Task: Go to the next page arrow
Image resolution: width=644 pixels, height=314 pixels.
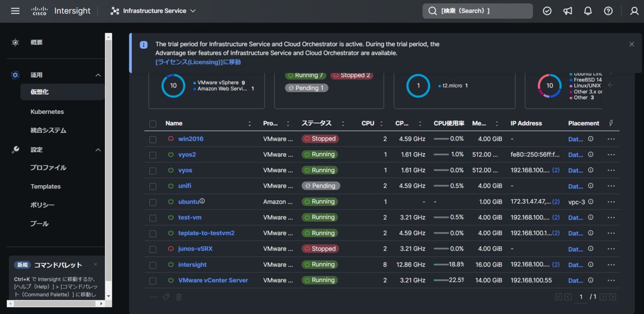Action: [603, 297]
